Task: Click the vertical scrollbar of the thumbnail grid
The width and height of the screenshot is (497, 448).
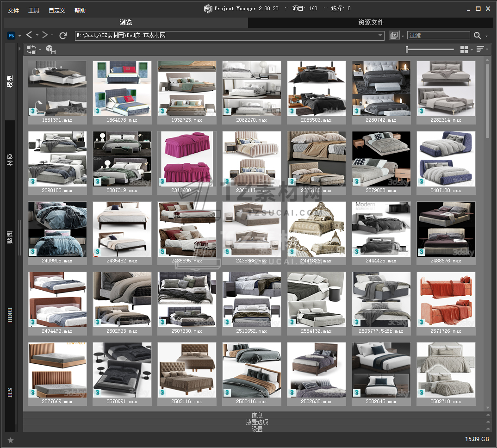Action: (x=487, y=101)
